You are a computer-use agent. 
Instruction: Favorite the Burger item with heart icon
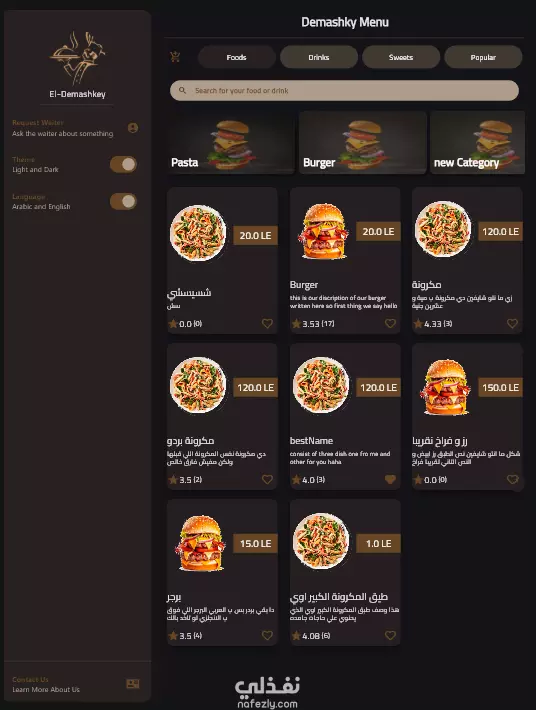390,323
